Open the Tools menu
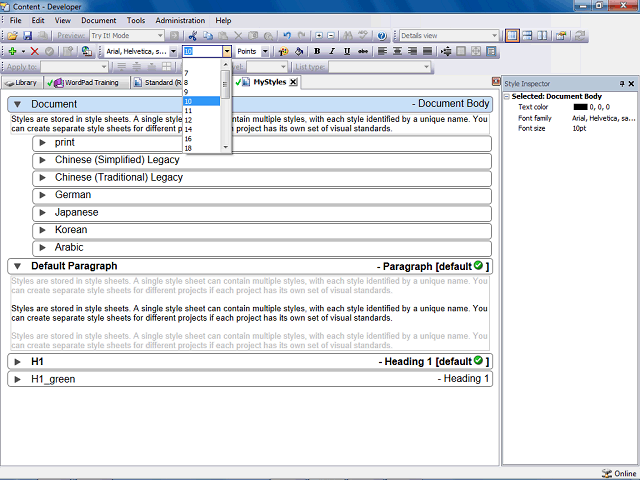Screen dimensions: 640x480 point(136,20)
